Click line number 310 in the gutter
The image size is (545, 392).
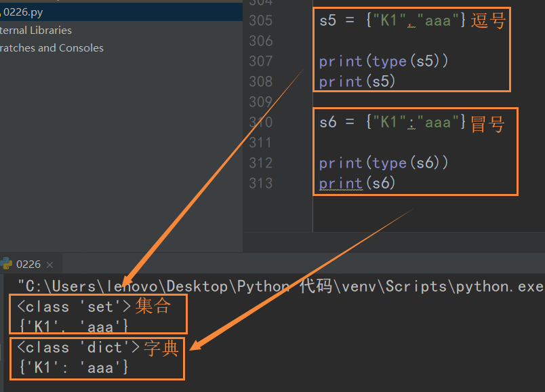pyautogui.click(x=260, y=123)
